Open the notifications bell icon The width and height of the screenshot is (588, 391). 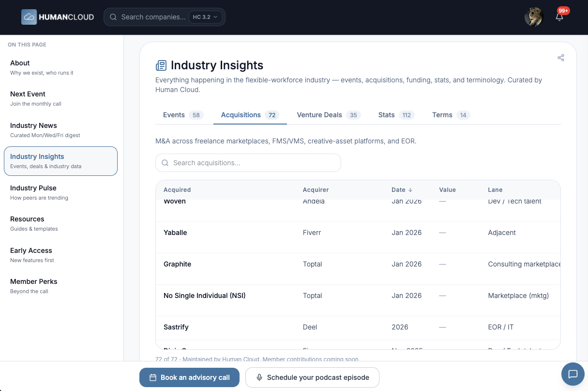tap(559, 17)
